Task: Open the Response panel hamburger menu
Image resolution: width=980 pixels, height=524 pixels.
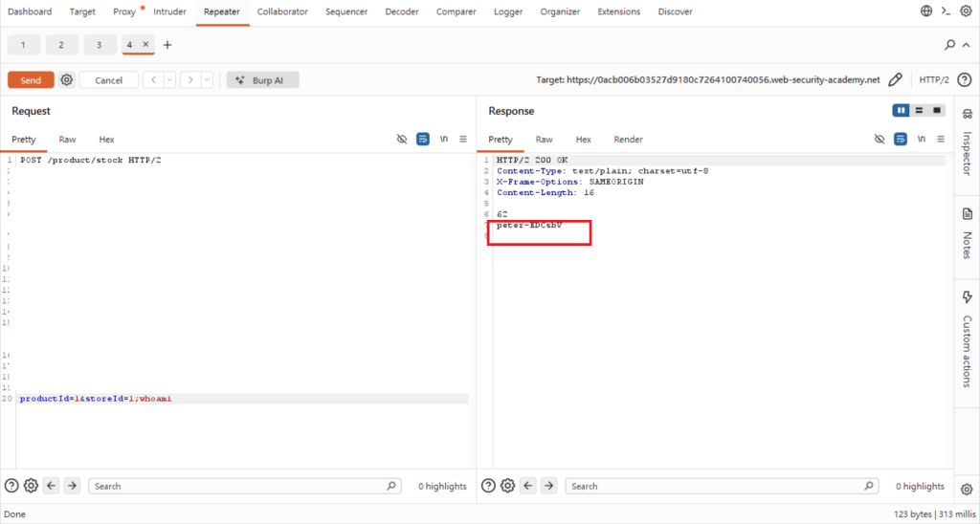Action: [x=941, y=139]
